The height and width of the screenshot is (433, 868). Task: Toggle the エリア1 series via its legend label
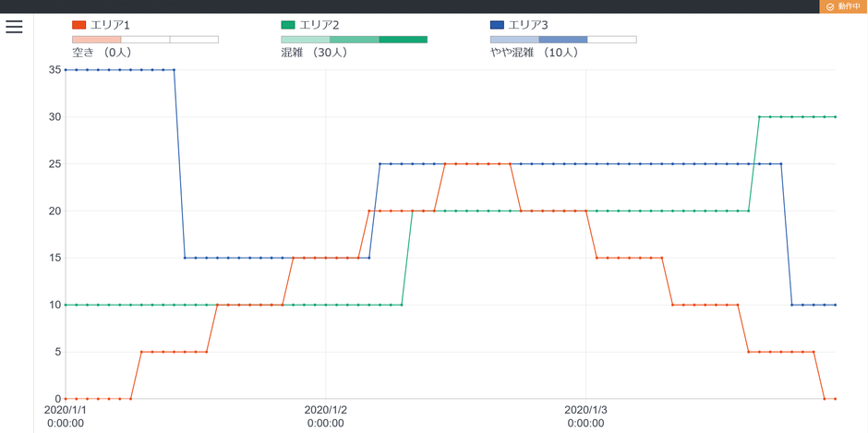(110, 25)
